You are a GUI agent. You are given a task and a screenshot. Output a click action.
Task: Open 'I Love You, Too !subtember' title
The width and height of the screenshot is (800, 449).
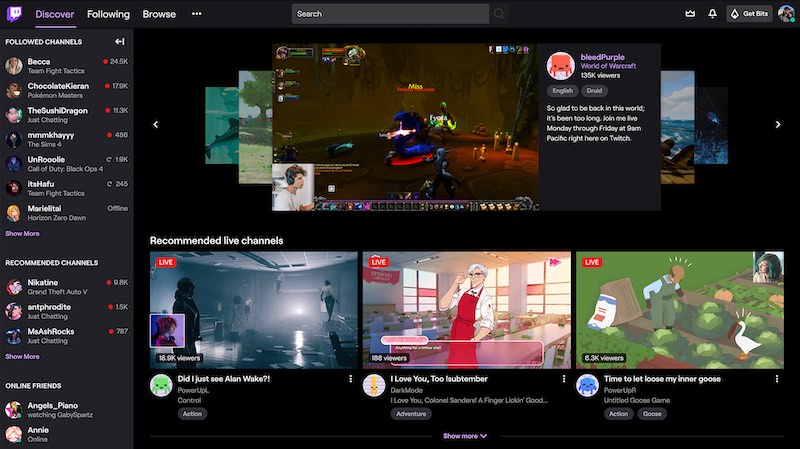[439, 379]
